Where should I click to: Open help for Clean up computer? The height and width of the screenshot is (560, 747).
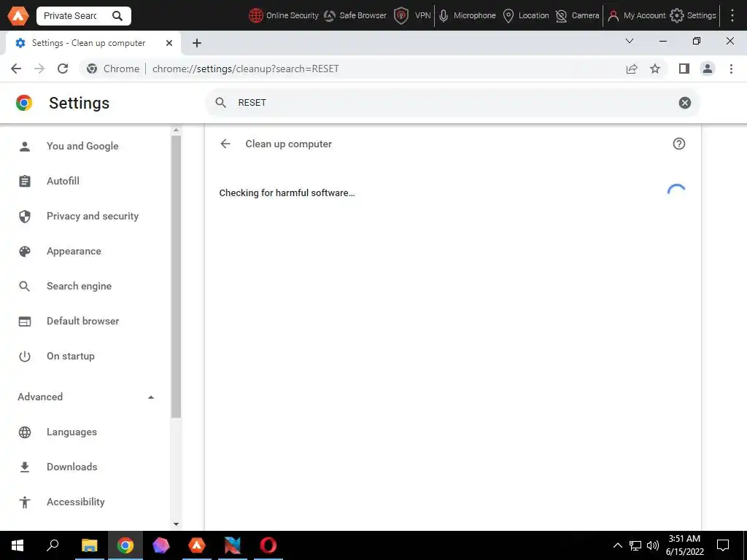[x=679, y=144]
